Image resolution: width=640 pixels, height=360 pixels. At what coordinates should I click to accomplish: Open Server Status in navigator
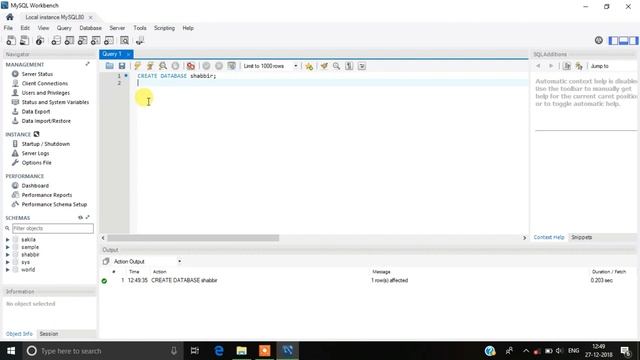point(37,74)
